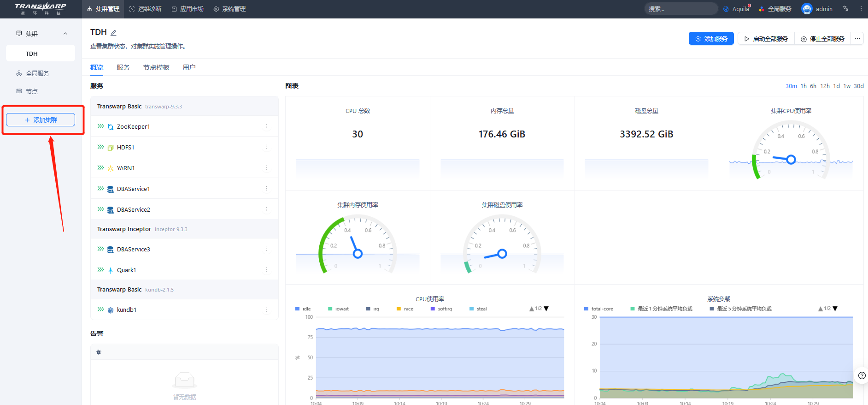Switch to the 服务 tab

pos(123,67)
